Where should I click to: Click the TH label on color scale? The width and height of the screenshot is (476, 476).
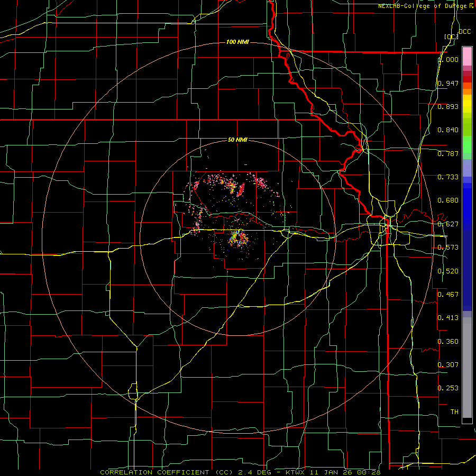point(454,411)
